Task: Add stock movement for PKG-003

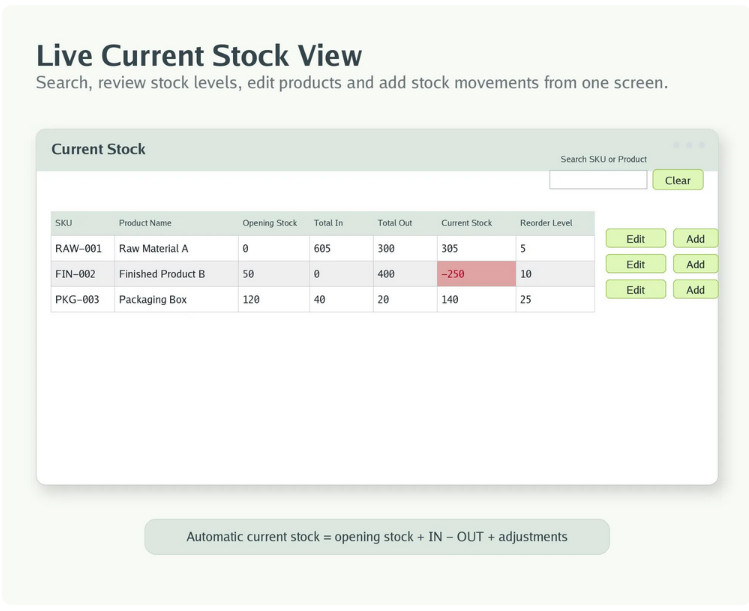Action: (x=696, y=289)
